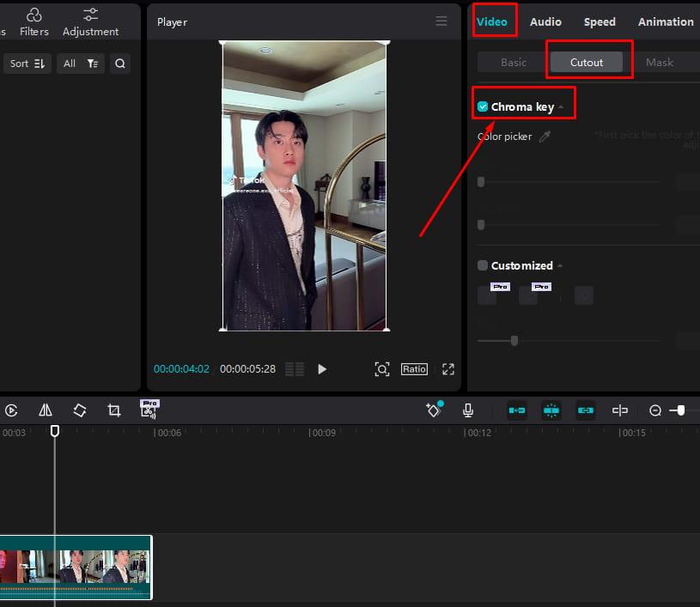The height and width of the screenshot is (607, 700).
Task: Open the Ratio settings
Action: click(414, 369)
